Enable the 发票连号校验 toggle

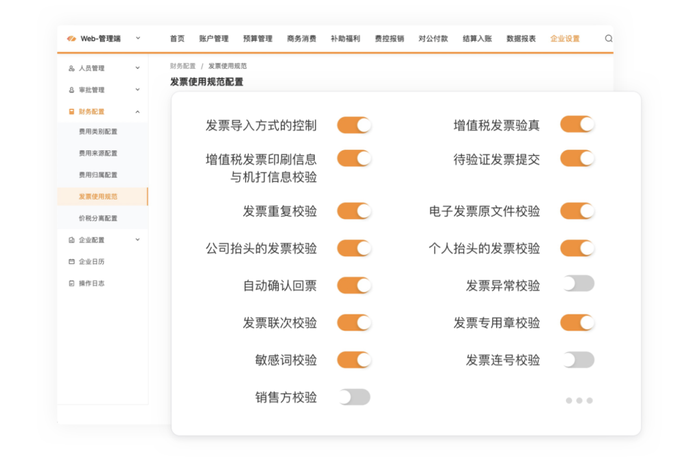coord(578,359)
